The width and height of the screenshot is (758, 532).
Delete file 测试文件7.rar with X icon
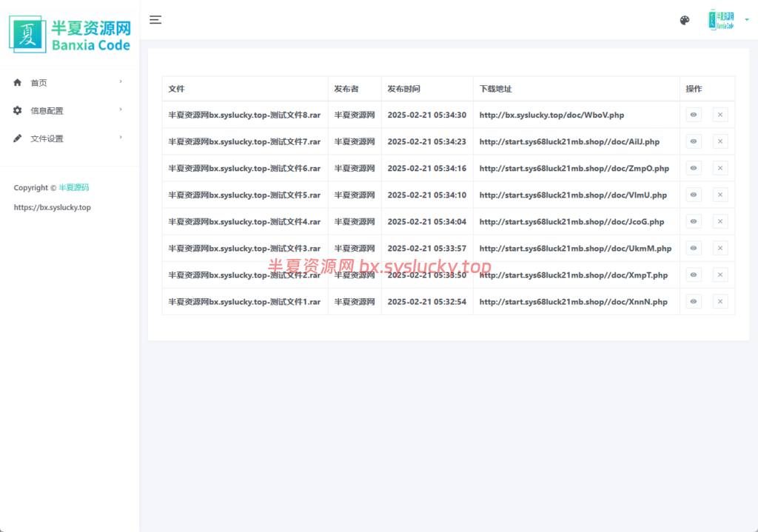(x=720, y=141)
